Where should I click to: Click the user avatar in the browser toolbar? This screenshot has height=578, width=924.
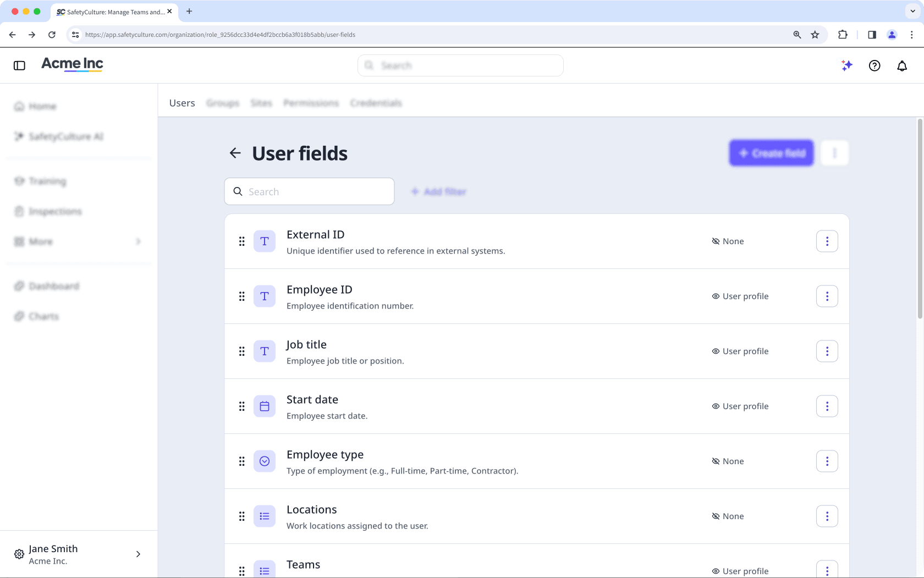tap(892, 35)
